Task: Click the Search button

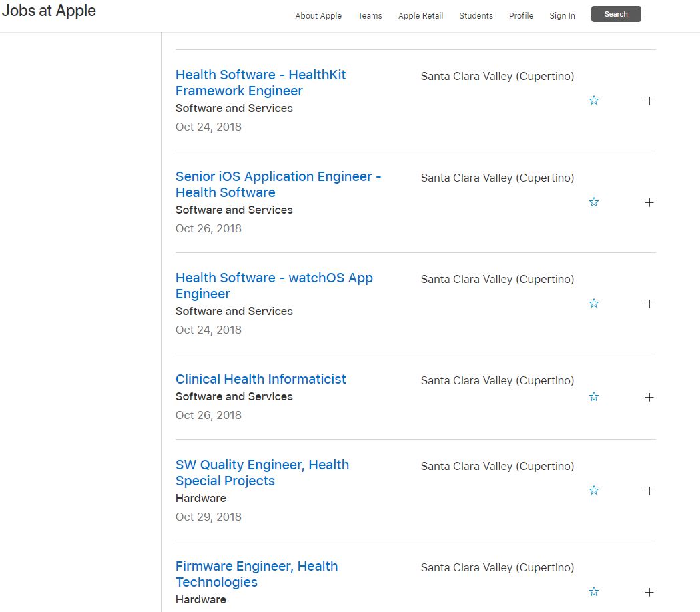Action: point(616,14)
